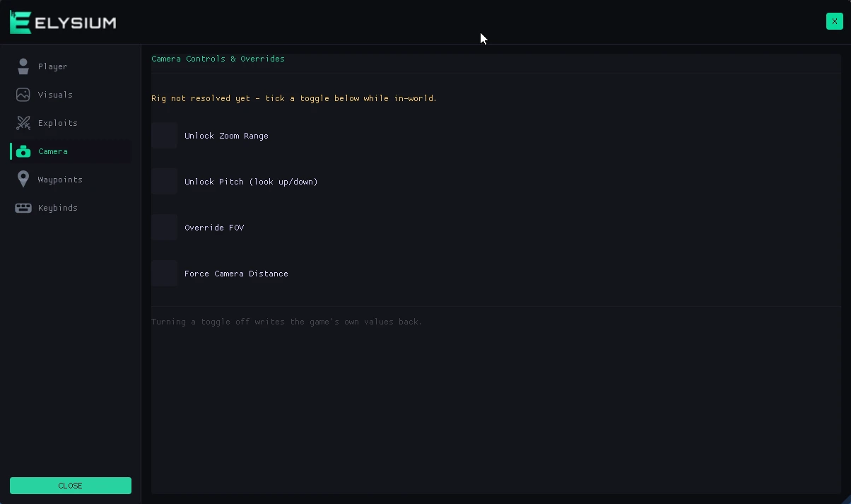
Task: Click the 'Turning a toggle off' note
Action: point(286,322)
